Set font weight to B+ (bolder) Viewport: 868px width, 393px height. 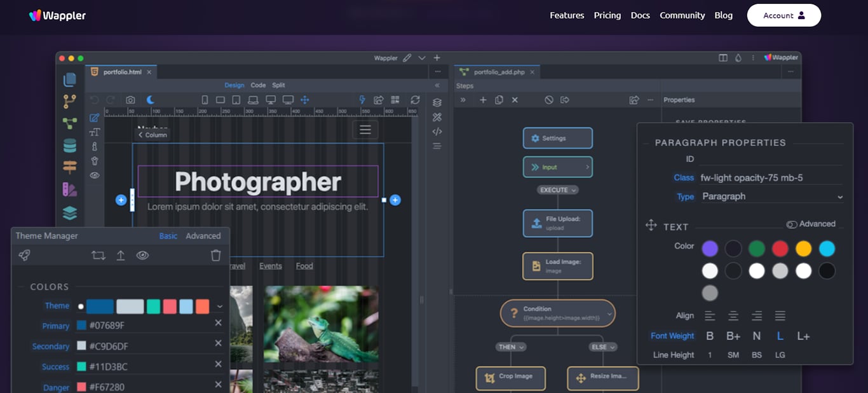(733, 336)
